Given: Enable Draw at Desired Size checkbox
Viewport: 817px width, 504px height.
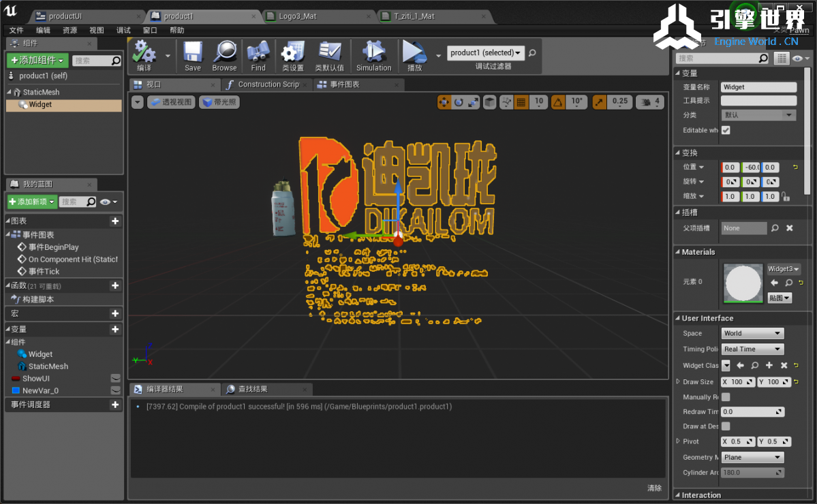Looking at the screenshot, I should pos(726,426).
